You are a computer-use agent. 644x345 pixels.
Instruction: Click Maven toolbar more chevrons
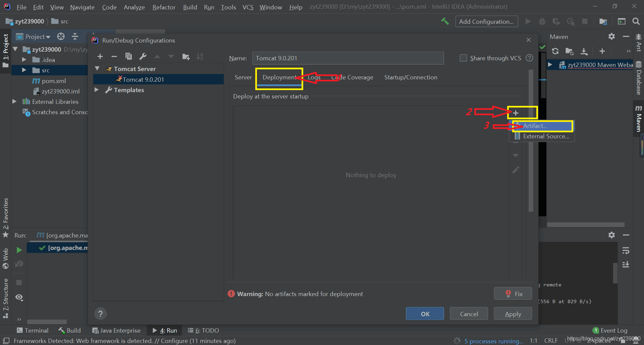click(628, 51)
